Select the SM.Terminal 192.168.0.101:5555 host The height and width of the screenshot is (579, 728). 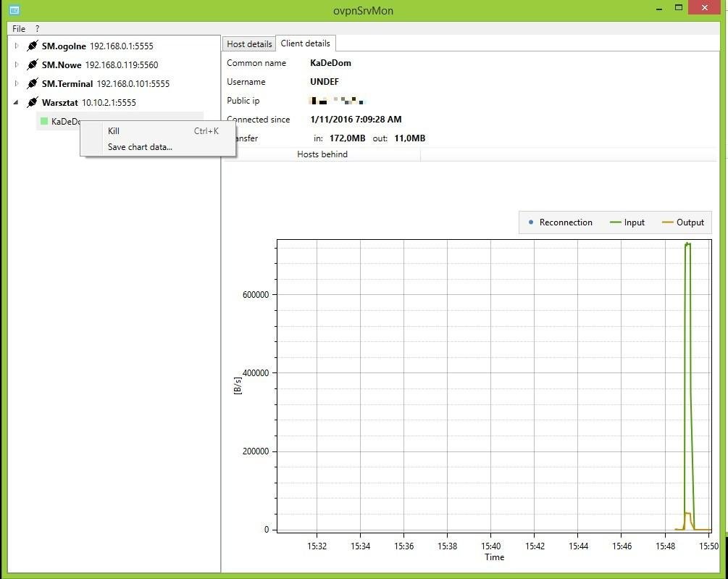tap(105, 83)
